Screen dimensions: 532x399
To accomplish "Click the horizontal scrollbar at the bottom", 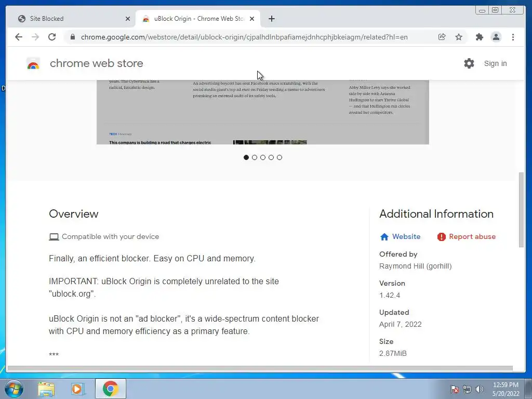I will pyautogui.click(x=260, y=368).
